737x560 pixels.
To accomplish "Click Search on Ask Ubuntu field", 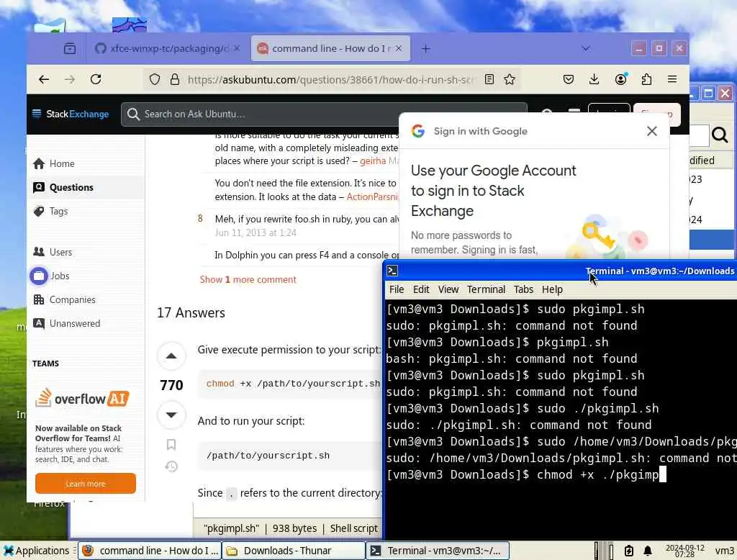I will tap(324, 114).
